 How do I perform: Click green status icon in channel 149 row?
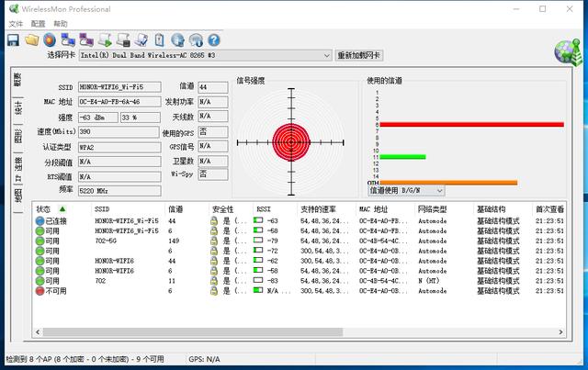click(40, 241)
